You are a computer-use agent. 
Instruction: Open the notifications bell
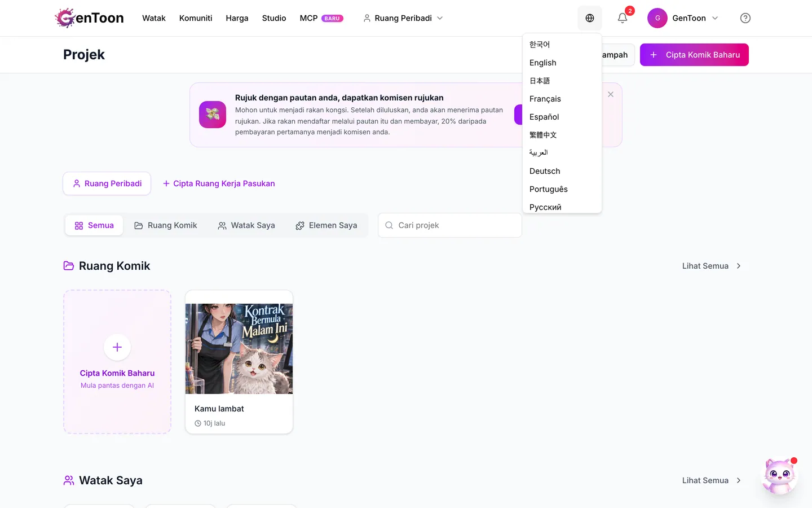tap(623, 18)
